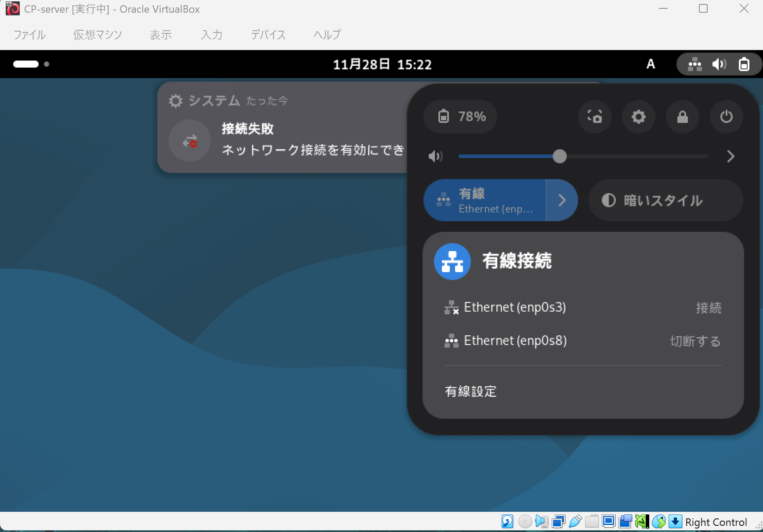
Task: Click the display monitor icon in VirtualBox status bar
Action: (x=608, y=521)
